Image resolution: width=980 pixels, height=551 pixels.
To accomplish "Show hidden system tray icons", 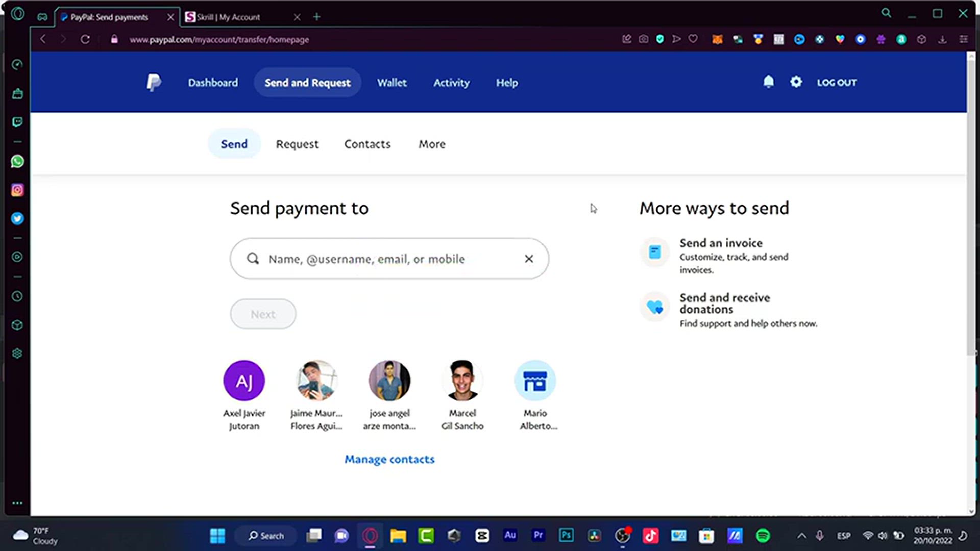I will (x=801, y=536).
